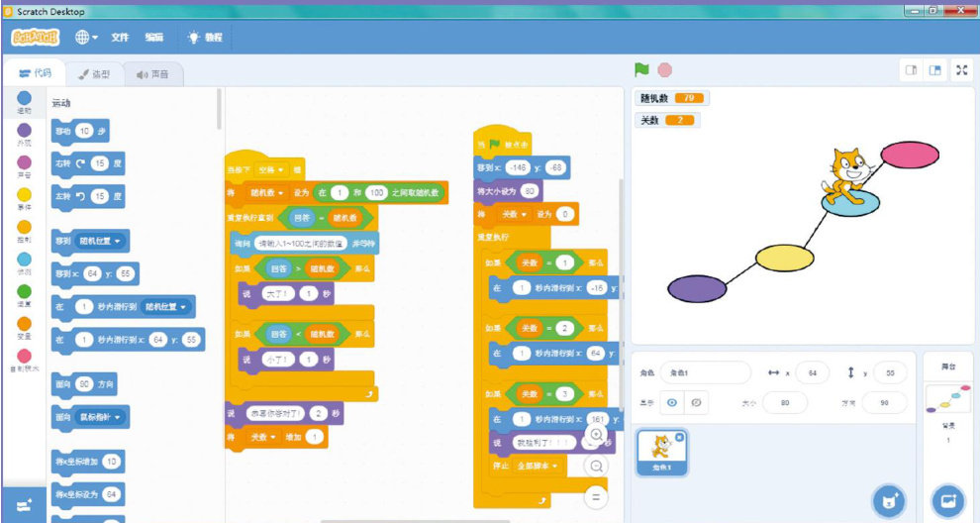The width and height of the screenshot is (980, 523).
Task: Hide the sprite using the crossed-eye icon
Action: click(695, 403)
